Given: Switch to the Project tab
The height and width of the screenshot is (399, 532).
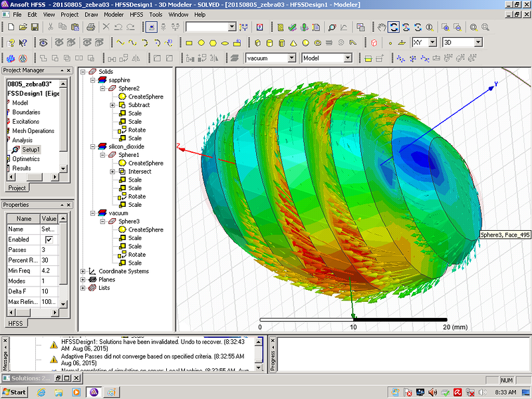Looking at the screenshot, I should [17, 188].
